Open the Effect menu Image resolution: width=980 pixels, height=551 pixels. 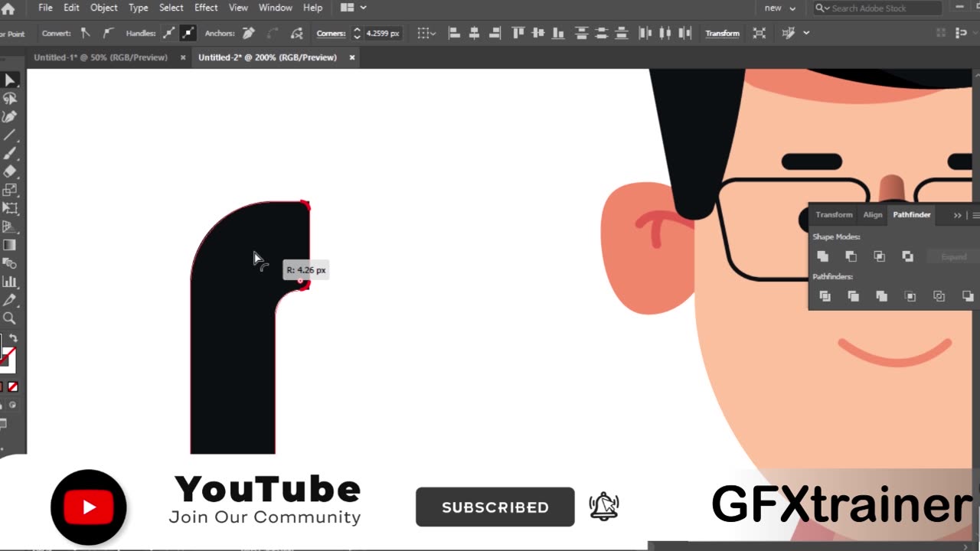click(206, 8)
